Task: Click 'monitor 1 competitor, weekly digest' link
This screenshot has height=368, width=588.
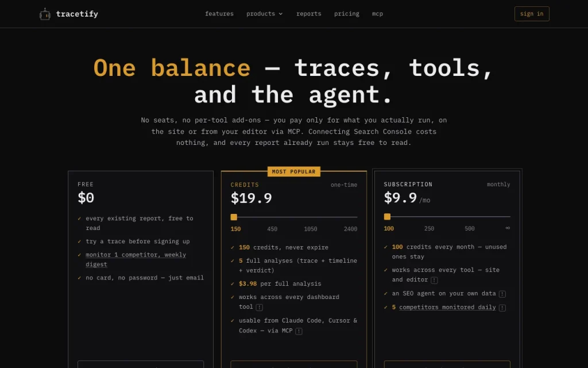Action: 136,259
